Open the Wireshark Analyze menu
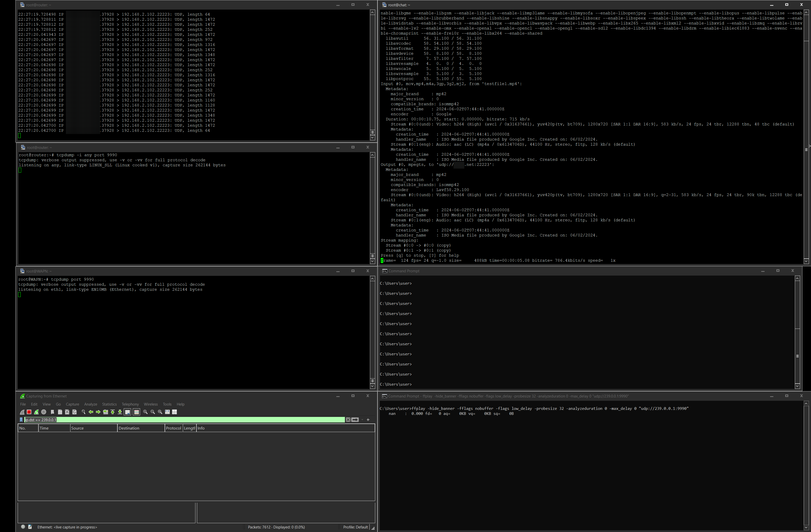 click(91, 404)
